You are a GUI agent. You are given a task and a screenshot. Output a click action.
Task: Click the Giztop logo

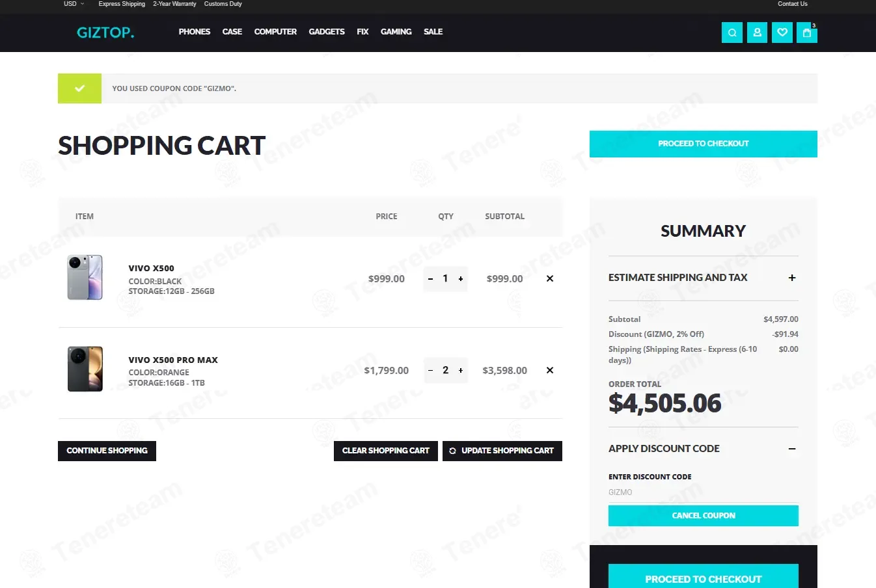click(105, 33)
